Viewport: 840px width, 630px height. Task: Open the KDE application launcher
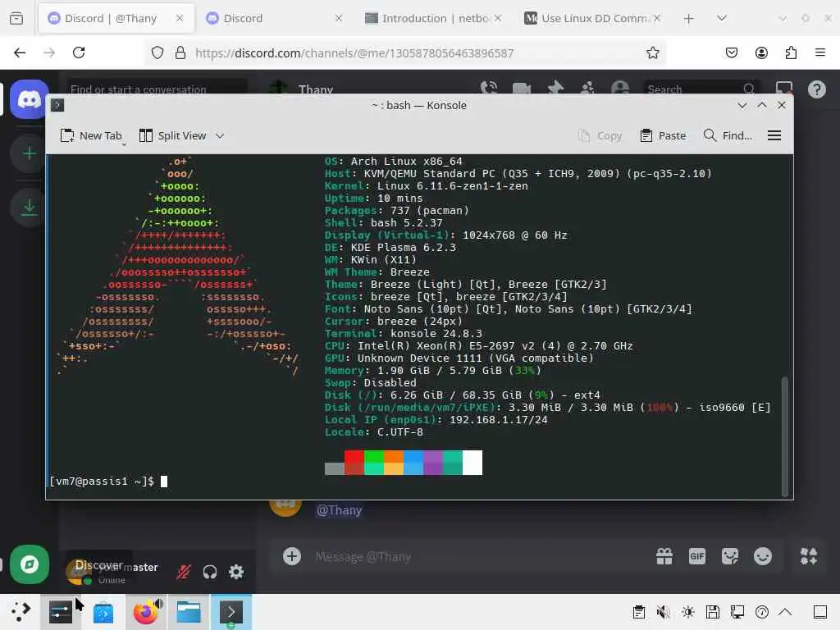[x=21, y=612]
